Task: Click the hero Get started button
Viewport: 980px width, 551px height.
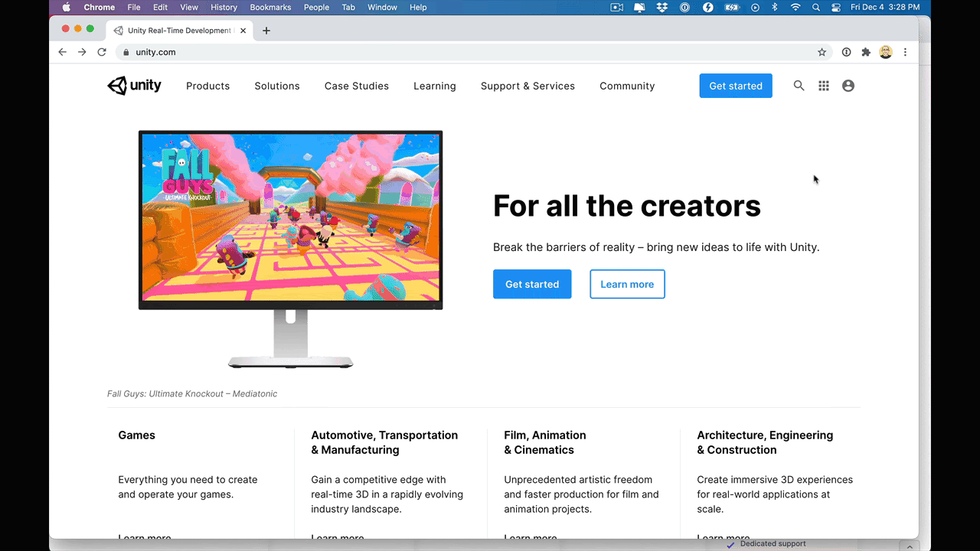Action: (x=532, y=284)
